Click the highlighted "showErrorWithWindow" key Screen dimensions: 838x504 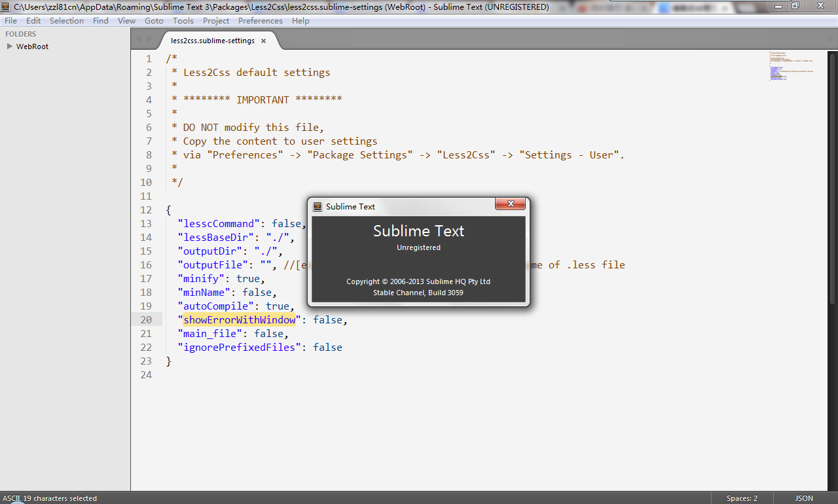(240, 319)
